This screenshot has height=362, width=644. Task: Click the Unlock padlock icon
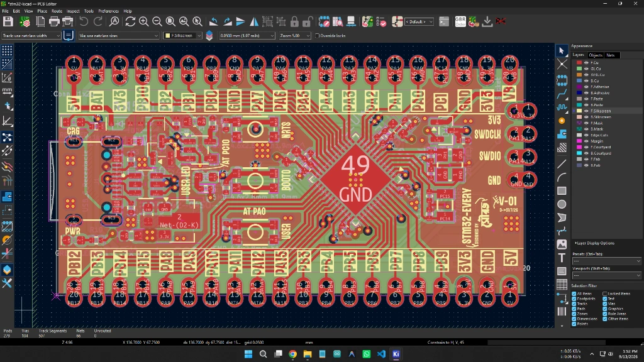[x=308, y=21]
